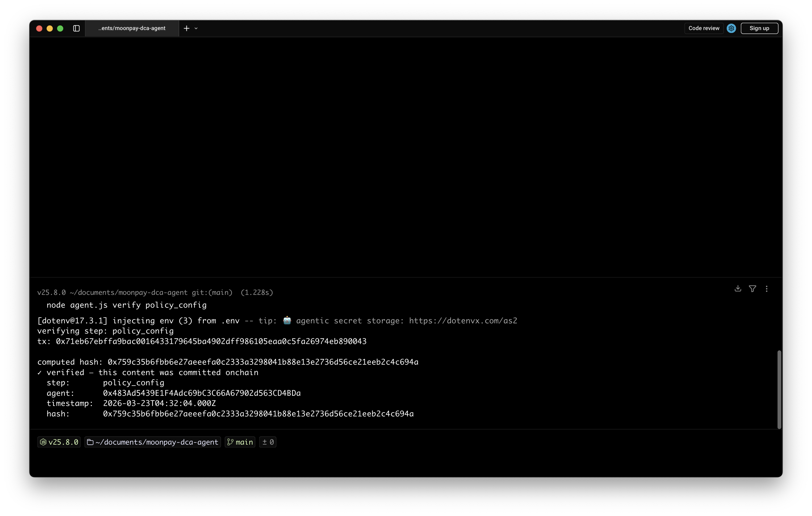The height and width of the screenshot is (516, 812).
Task: Download block output icon
Action: (x=738, y=289)
